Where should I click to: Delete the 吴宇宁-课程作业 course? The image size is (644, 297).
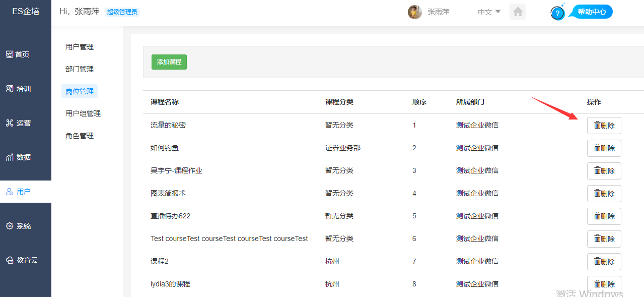click(x=604, y=171)
